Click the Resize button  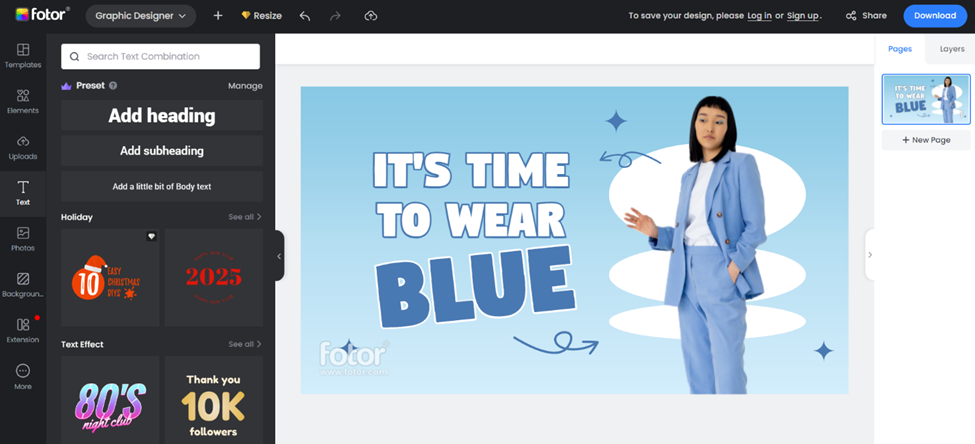261,16
